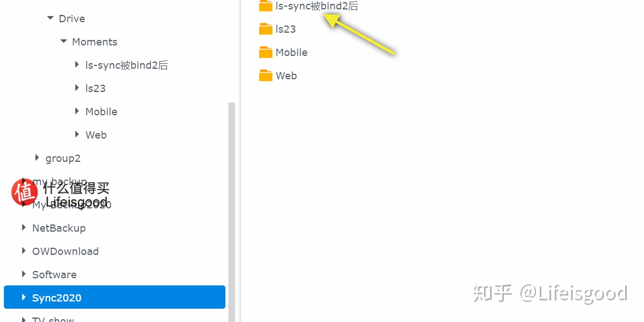644x322 pixels.
Task: Collapse the Moments tree node arrow
Action: point(63,42)
